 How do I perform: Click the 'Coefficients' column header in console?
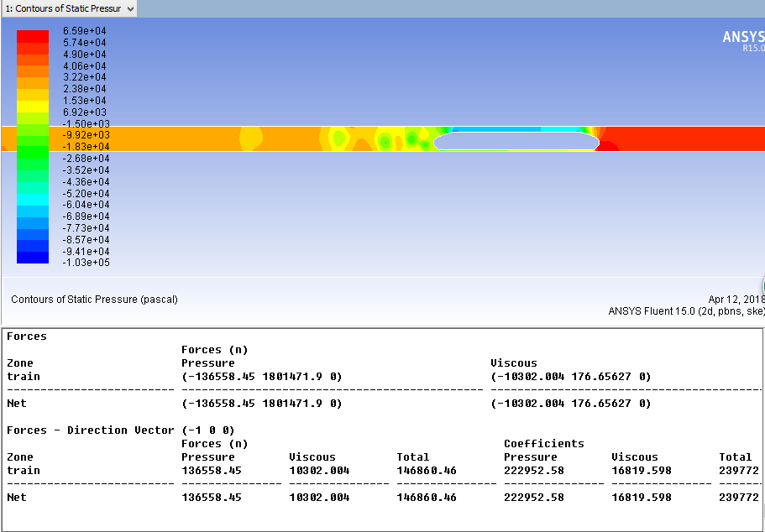(544, 444)
